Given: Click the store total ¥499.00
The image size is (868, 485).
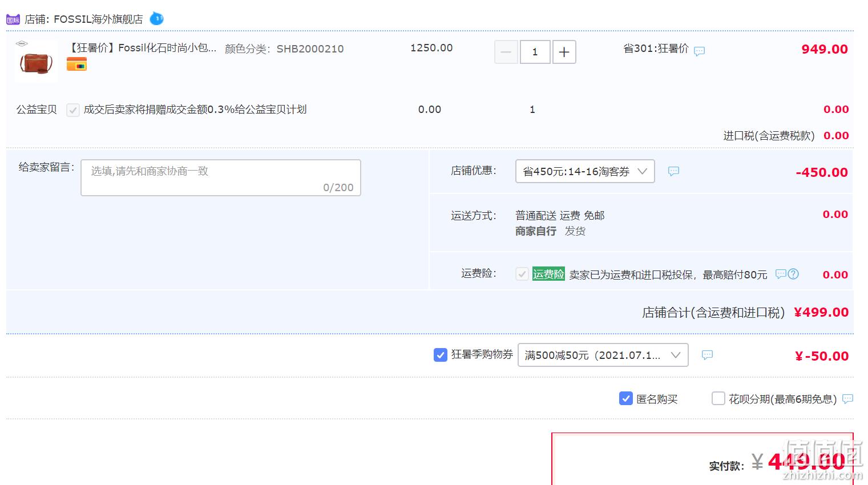Looking at the screenshot, I should (x=821, y=312).
